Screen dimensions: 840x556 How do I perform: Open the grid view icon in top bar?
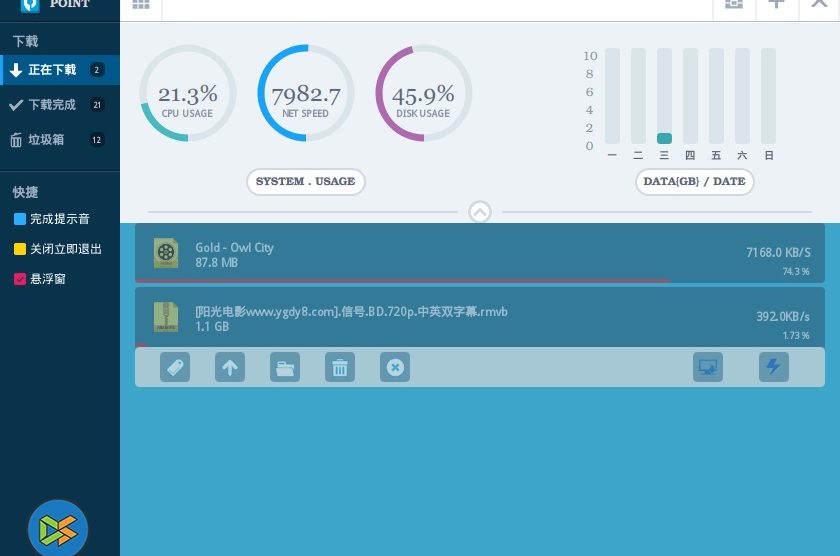[x=141, y=4]
